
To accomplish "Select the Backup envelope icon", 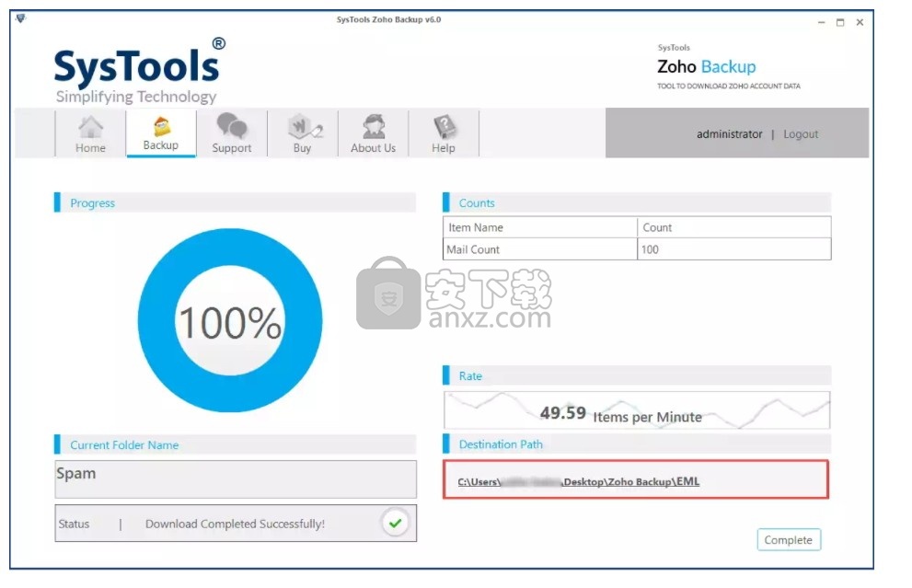I will [161, 126].
